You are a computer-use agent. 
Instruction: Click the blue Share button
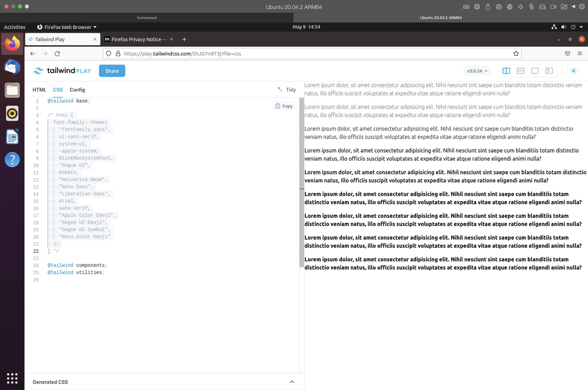pyautogui.click(x=112, y=71)
